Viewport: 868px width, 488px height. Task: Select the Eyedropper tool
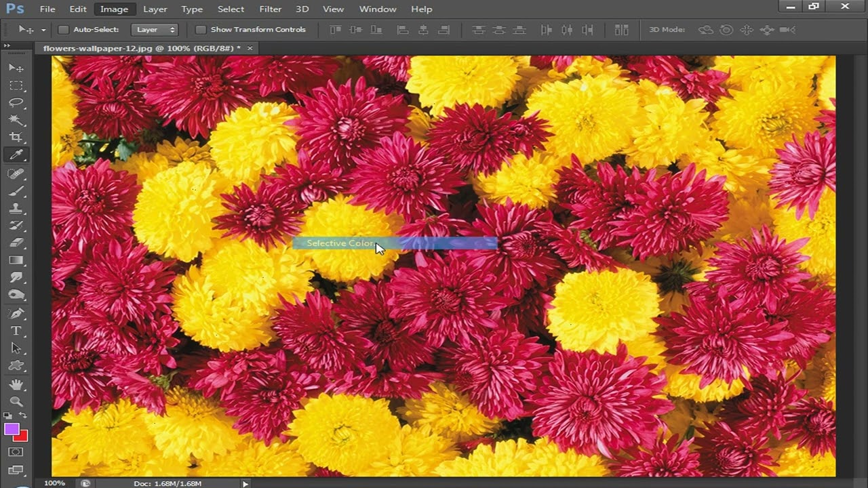click(x=16, y=155)
